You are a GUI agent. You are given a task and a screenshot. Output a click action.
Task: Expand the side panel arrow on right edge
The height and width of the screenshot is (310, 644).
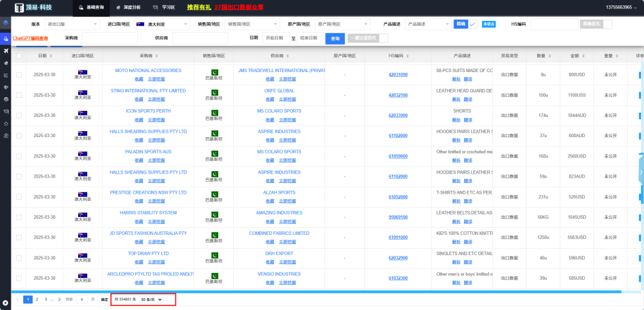coord(641,172)
